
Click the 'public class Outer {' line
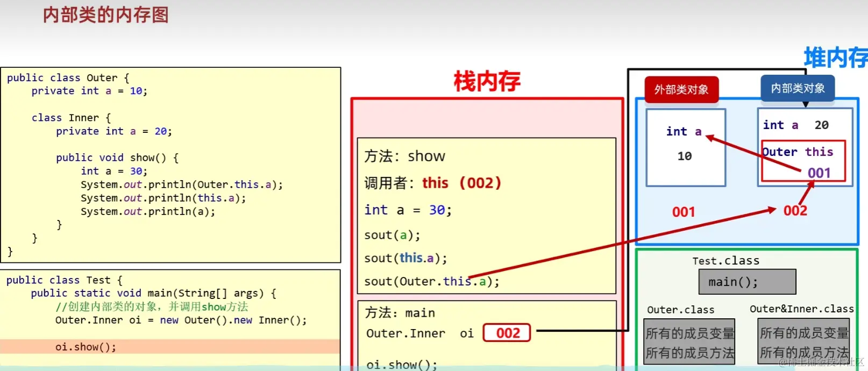coord(68,78)
